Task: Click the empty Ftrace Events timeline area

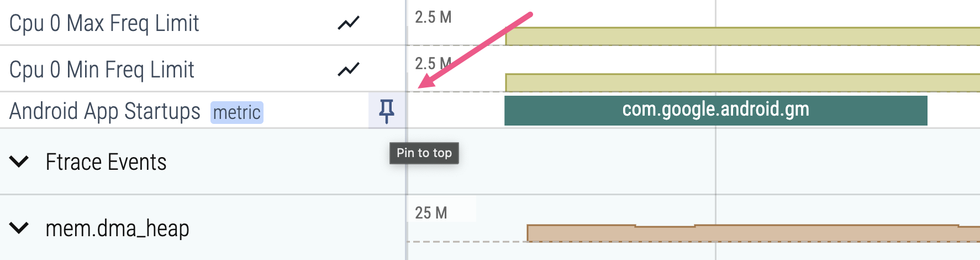Action: (718, 162)
